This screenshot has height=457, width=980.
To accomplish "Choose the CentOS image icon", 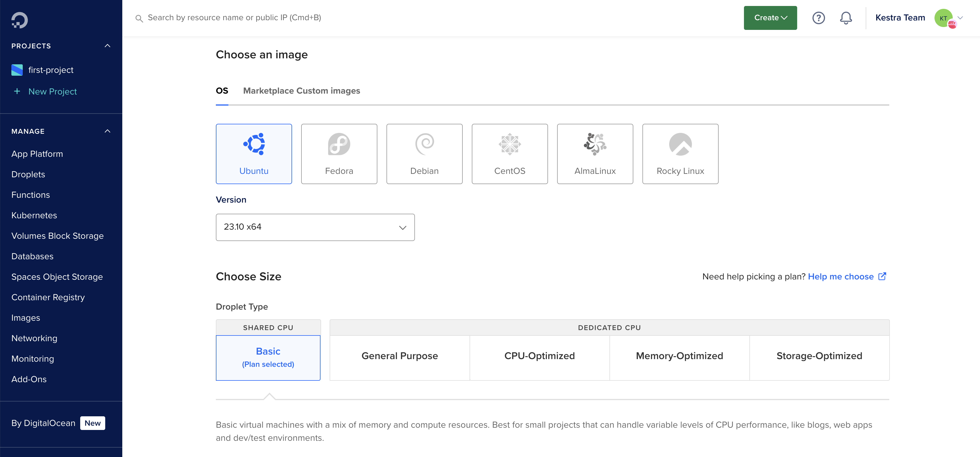I will click(x=509, y=145).
